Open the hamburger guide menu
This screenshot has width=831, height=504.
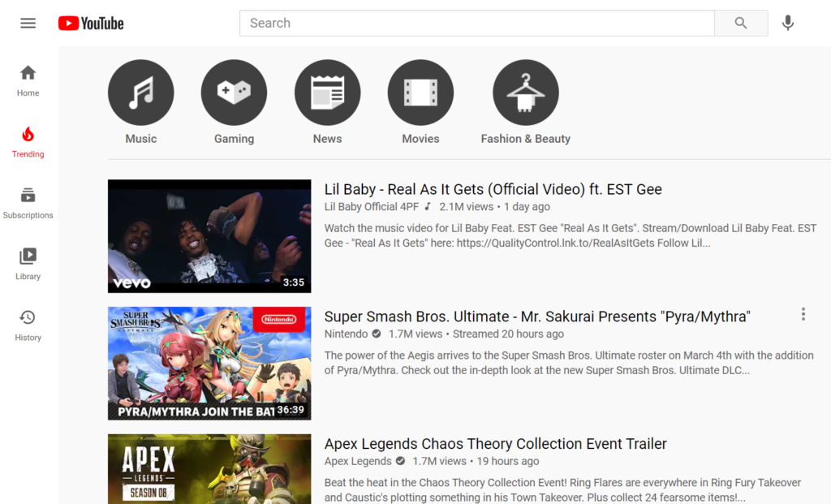coord(28,24)
